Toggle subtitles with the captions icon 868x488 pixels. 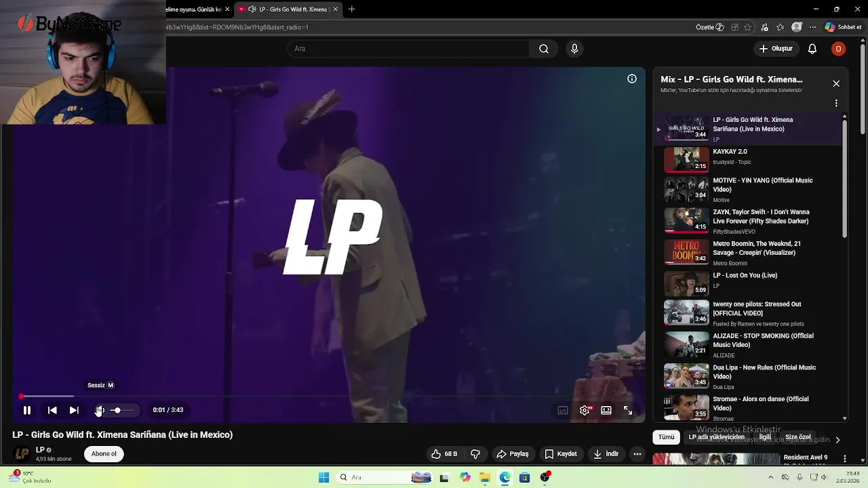tap(563, 410)
